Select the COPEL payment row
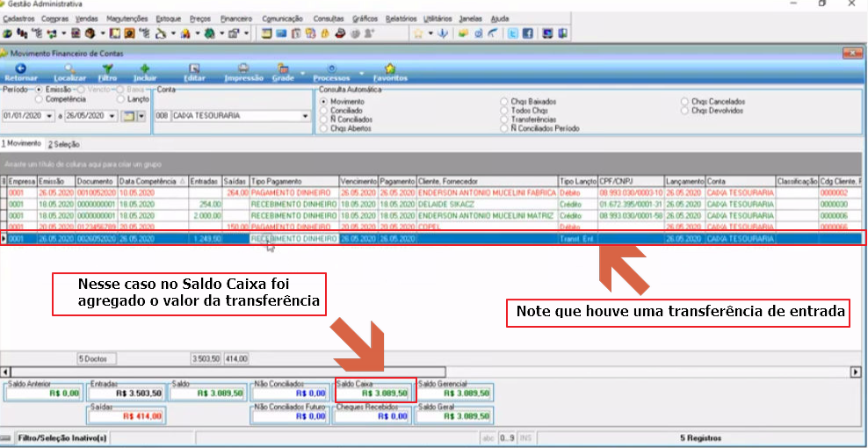868x448 pixels. 431,227
